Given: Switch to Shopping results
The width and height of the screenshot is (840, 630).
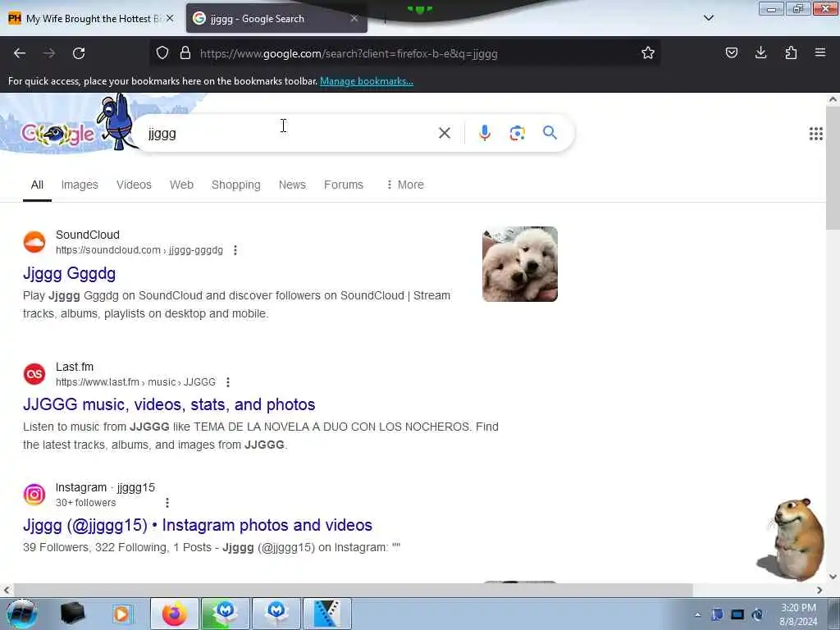Looking at the screenshot, I should pyautogui.click(x=235, y=185).
